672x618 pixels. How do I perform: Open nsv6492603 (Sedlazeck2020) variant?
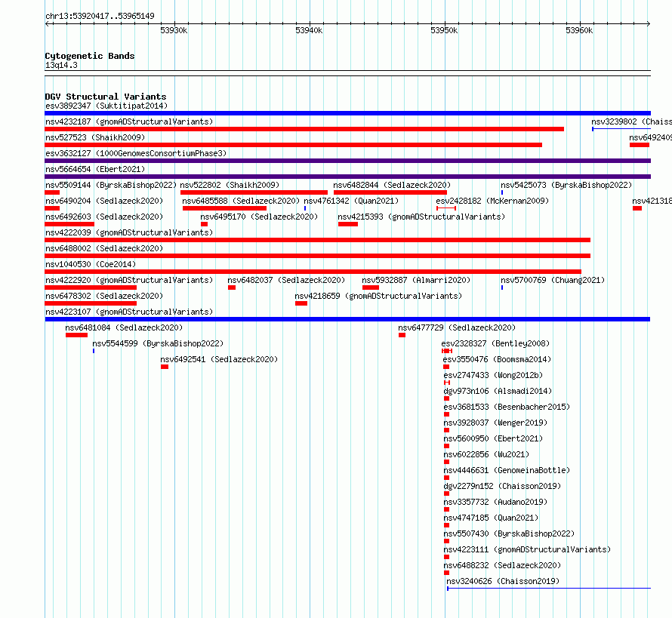coord(104,217)
